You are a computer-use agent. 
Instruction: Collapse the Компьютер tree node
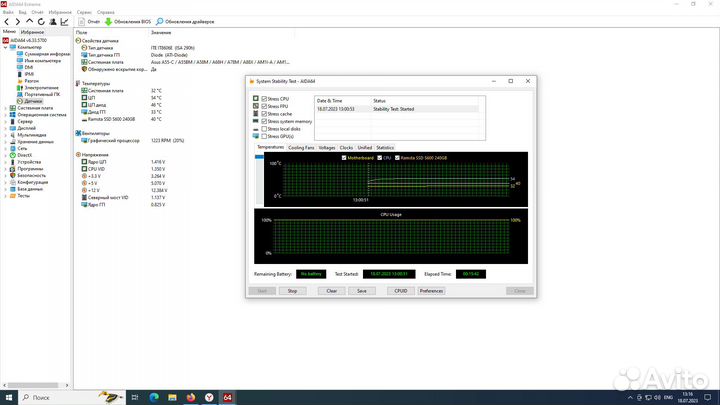6,47
